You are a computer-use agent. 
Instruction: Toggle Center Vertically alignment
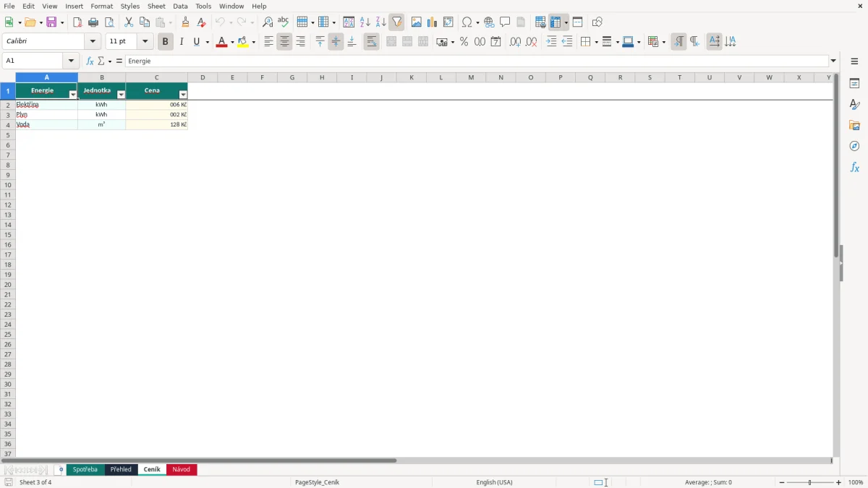336,42
